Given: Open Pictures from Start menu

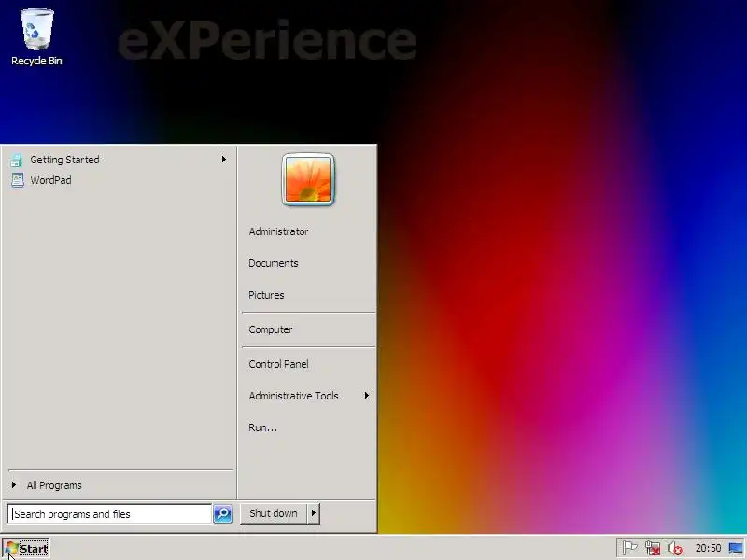Looking at the screenshot, I should coord(266,295).
